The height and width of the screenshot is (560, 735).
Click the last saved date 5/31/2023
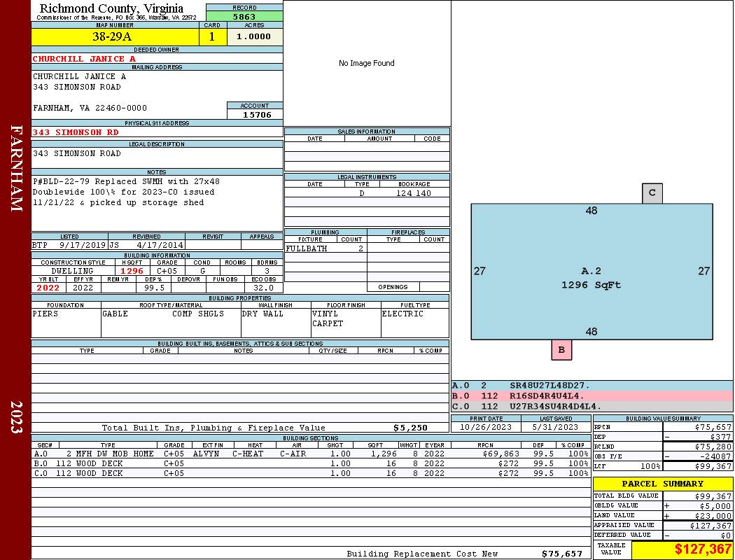555,428
